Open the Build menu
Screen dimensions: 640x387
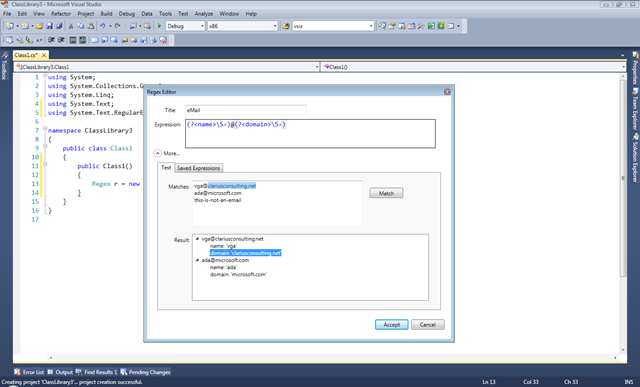107,14
